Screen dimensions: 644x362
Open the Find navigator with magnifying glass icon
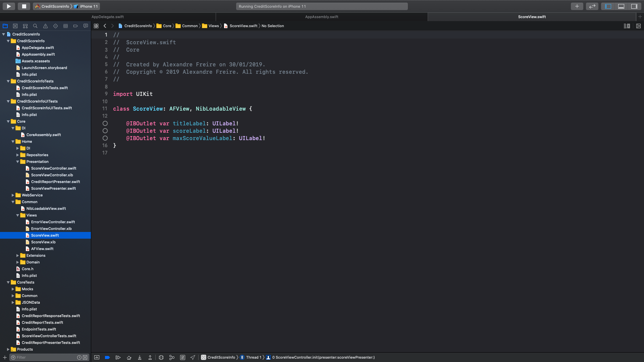(35, 26)
